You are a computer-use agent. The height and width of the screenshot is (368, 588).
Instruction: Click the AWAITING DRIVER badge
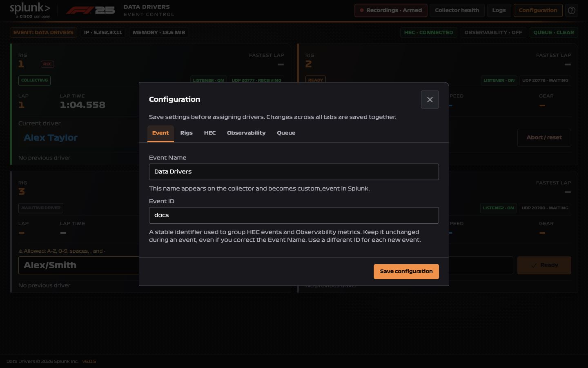coord(41,208)
